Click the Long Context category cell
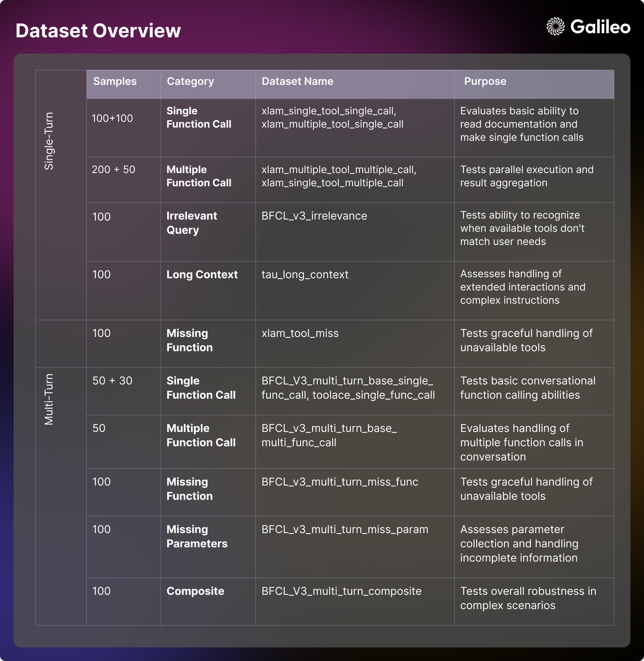The width and height of the screenshot is (644, 661). (x=202, y=275)
